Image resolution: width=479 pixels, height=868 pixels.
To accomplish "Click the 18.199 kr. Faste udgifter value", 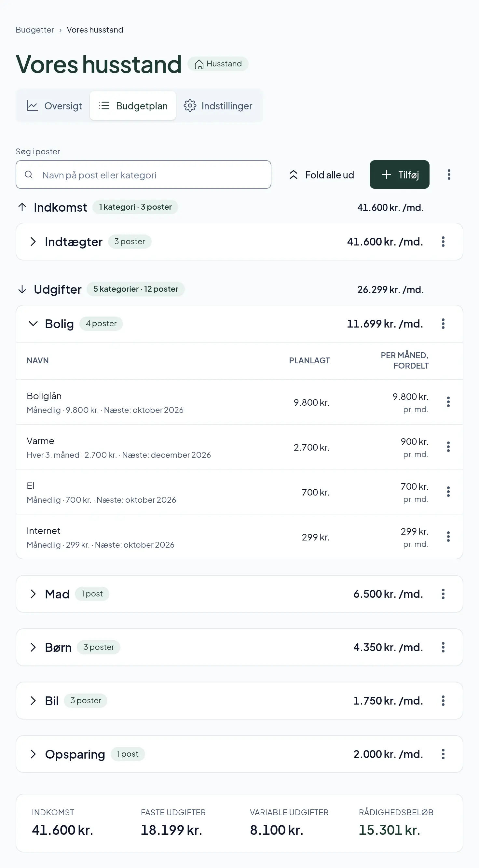I will point(171,830).
